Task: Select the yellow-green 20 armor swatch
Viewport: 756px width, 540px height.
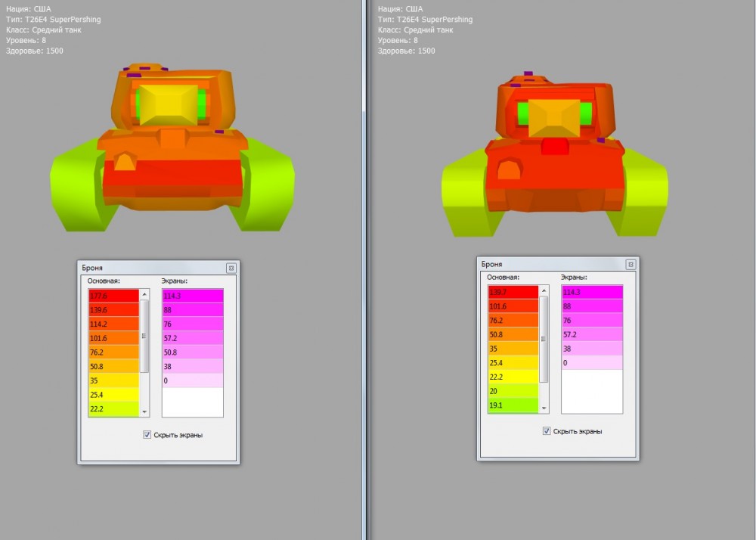Action: 513,392
